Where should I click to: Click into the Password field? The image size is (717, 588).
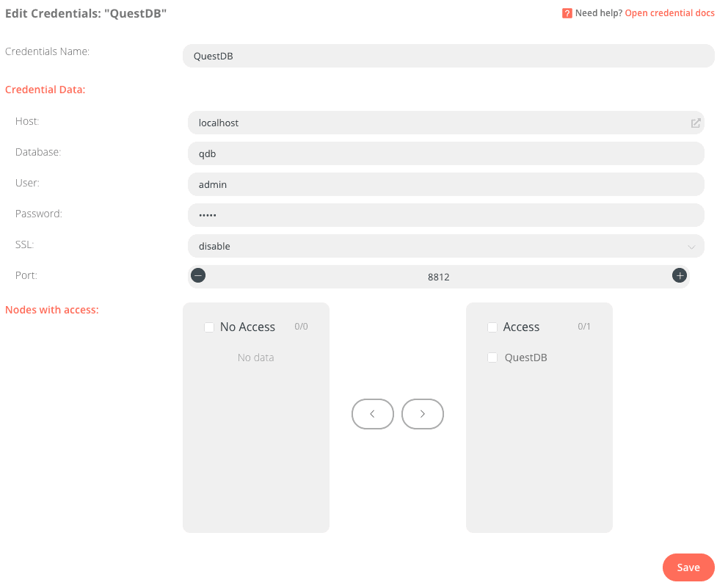[445, 216]
